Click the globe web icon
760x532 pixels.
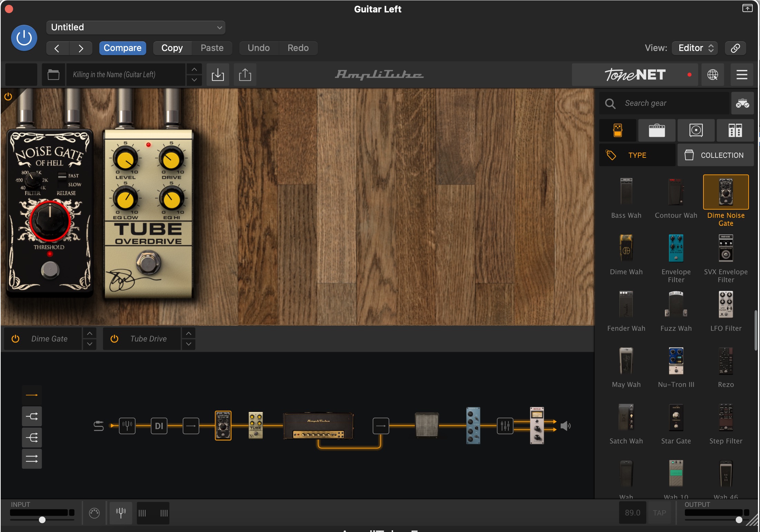tap(713, 74)
